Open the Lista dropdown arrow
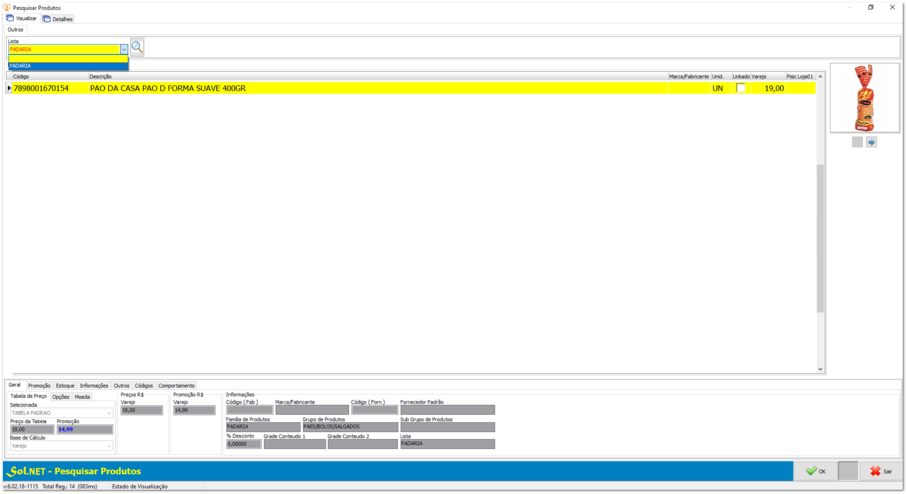 [124, 49]
